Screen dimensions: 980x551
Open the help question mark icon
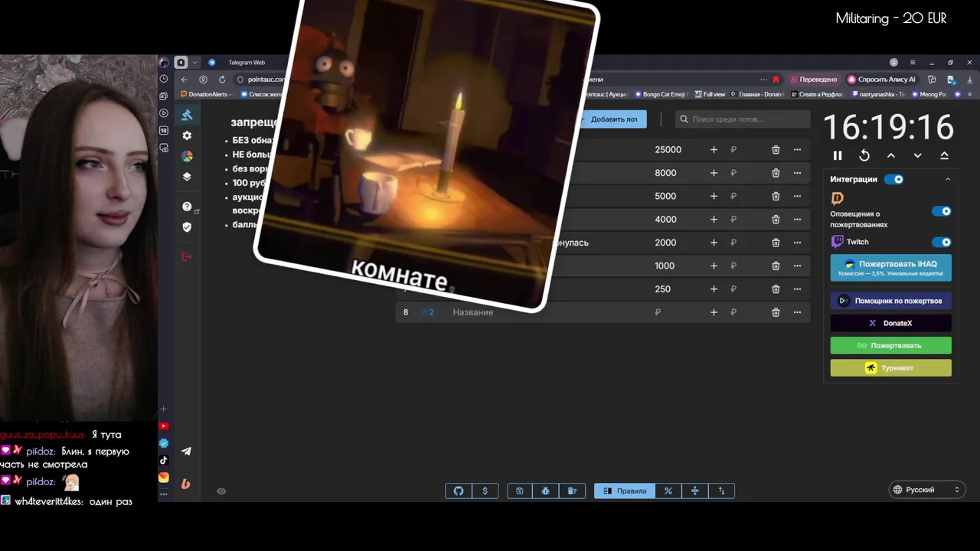[187, 207]
